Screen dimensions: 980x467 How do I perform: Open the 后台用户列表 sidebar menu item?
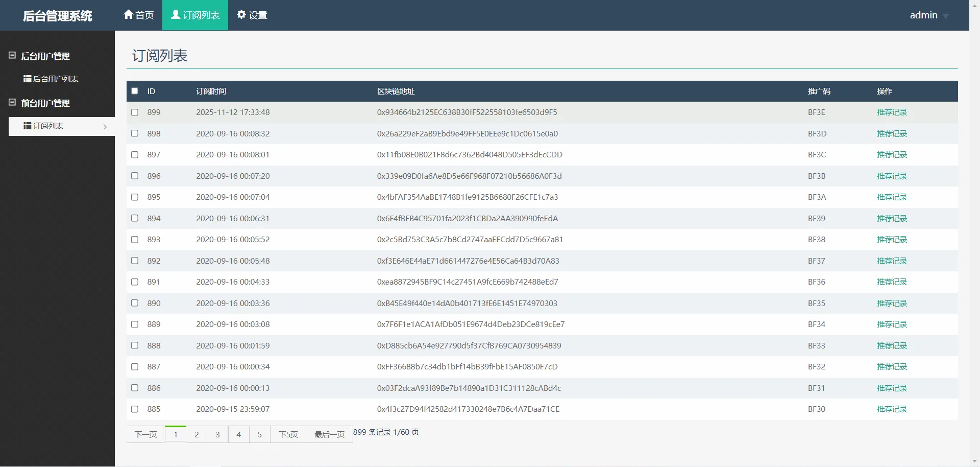[55, 79]
